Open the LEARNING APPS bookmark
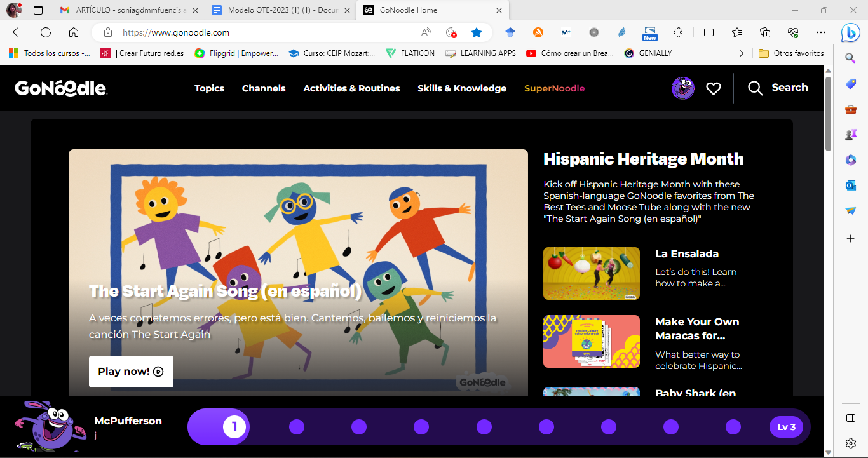 click(x=481, y=53)
